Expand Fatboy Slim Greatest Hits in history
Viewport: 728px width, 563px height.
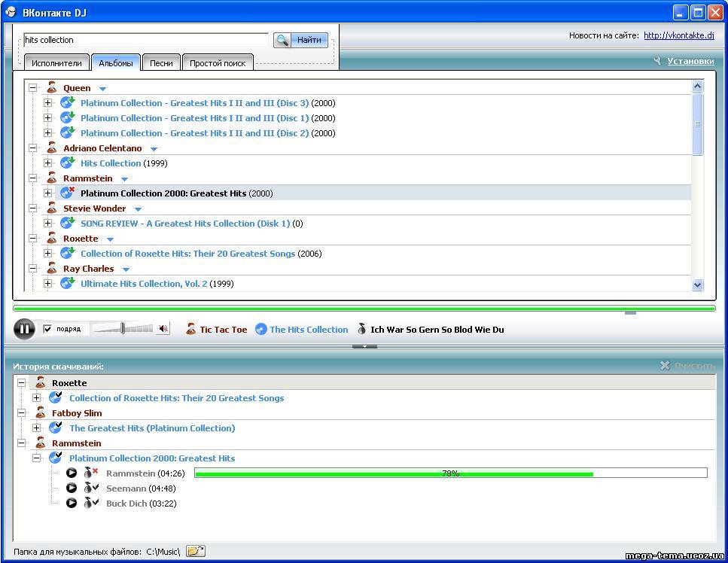click(37, 428)
